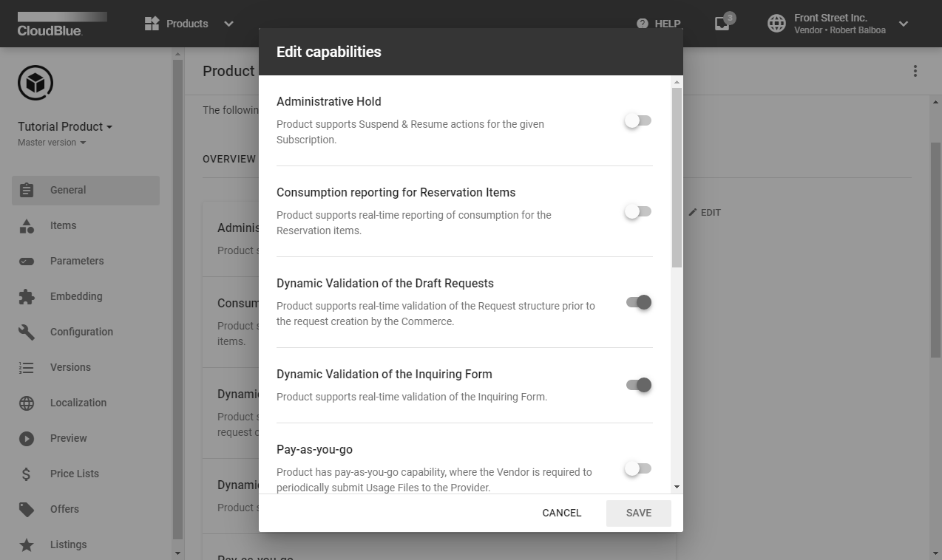Turn on the Pay-as-you-go capability
942x560 pixels.
point(637,468)
